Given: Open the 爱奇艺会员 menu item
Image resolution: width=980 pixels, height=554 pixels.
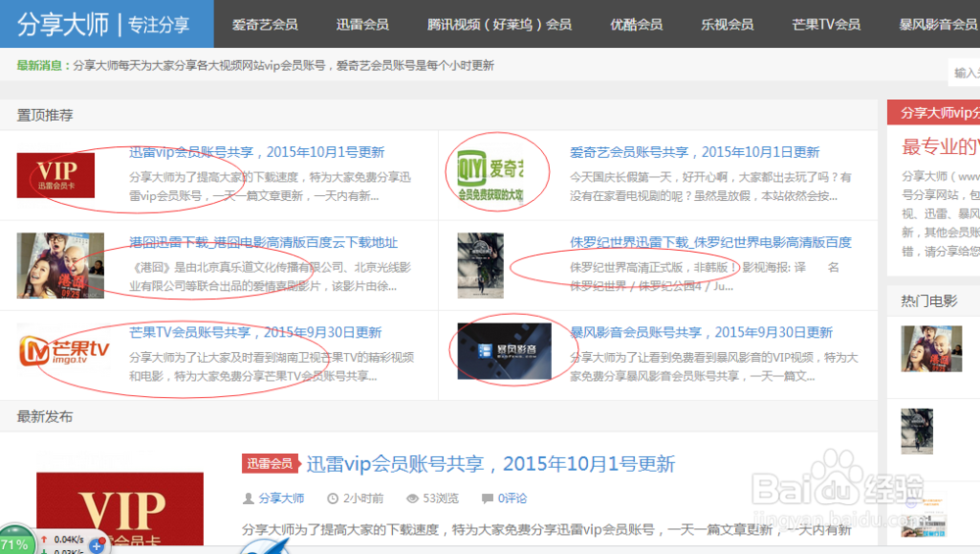Looking at the screenshot, I should tap(265, 25).
